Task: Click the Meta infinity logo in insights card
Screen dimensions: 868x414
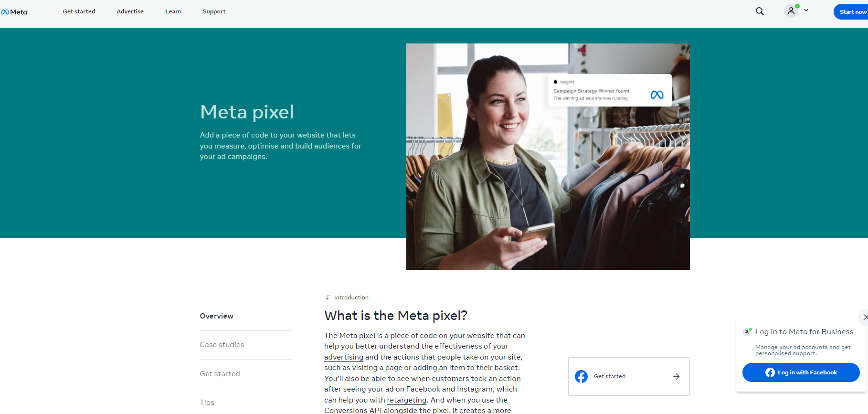Action: (x=657, y=95)
